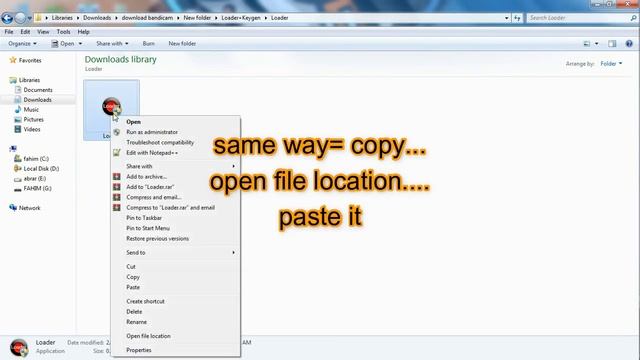Click the Back navigation arrow
Viewport: 640px width, 360px height.
[7, 18]
